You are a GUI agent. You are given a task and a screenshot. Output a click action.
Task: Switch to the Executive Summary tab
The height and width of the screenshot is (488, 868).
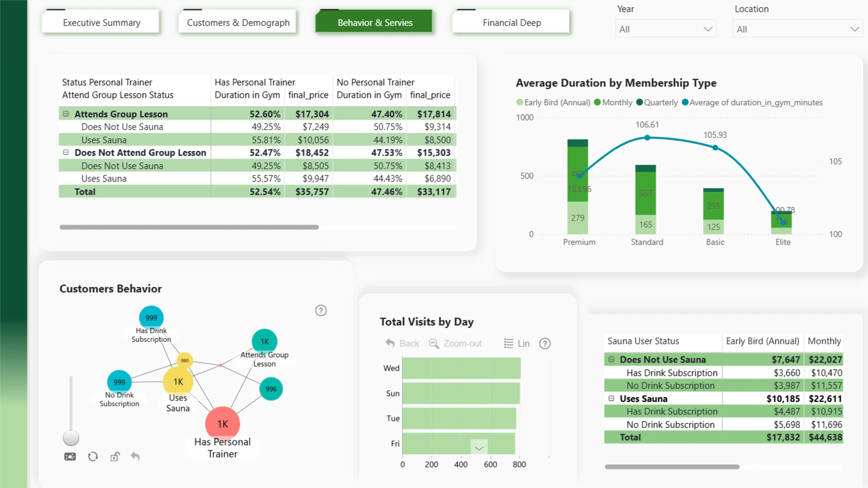coord(101,22)
